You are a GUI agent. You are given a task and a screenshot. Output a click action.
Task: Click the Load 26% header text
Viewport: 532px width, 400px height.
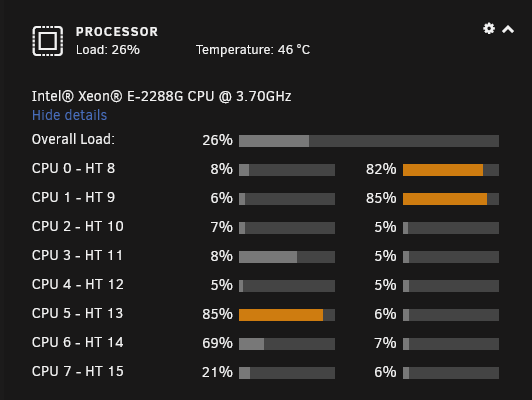[108, 50]
